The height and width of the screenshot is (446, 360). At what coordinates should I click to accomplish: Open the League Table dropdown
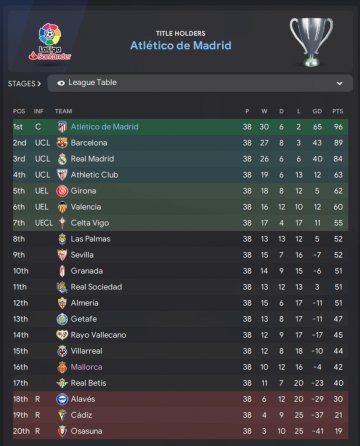point(200,83)
